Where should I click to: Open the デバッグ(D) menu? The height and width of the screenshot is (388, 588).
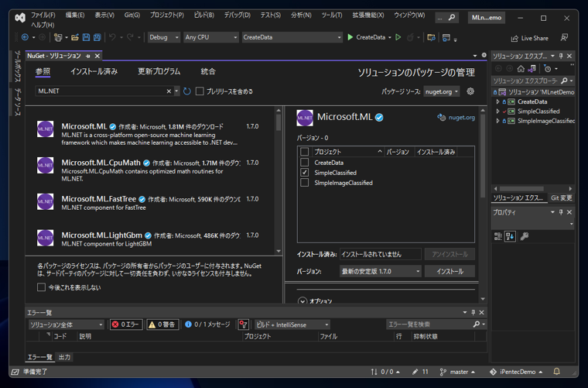tap(237, 15)
